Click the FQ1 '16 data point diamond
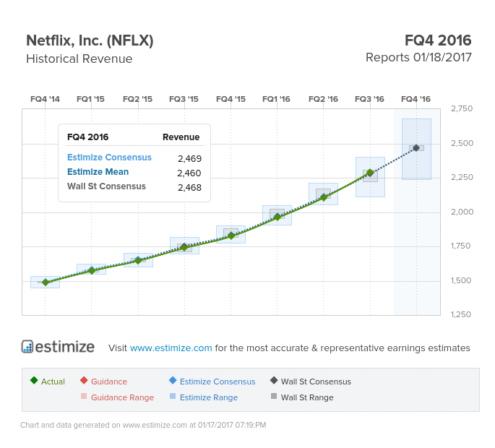 [277, 217]
